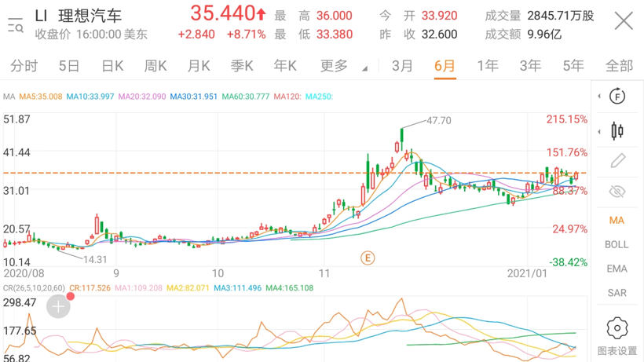Toggle the hide-indicators eye icon
This screenshot has height=362, width=644.
click(x=617, y=192)
